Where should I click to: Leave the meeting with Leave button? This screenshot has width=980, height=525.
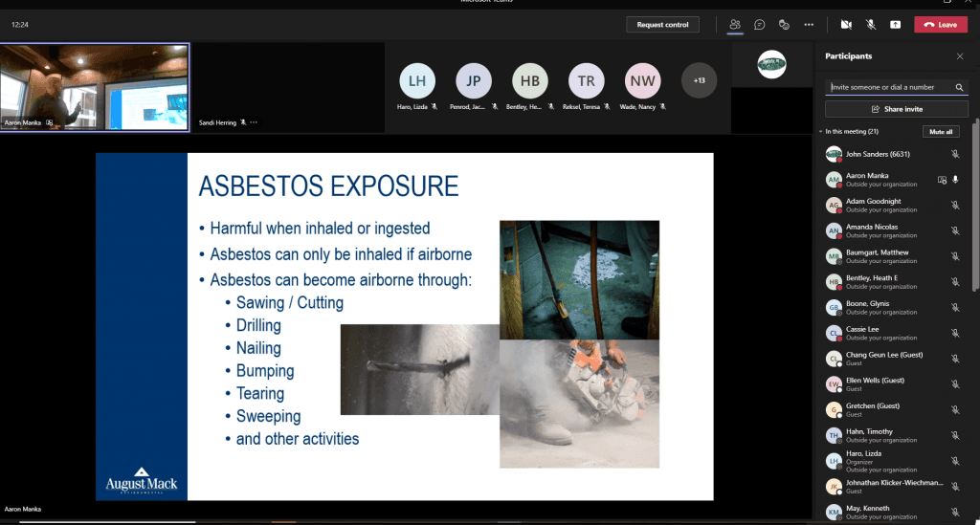pyautogui.click(x=941, y=24)
